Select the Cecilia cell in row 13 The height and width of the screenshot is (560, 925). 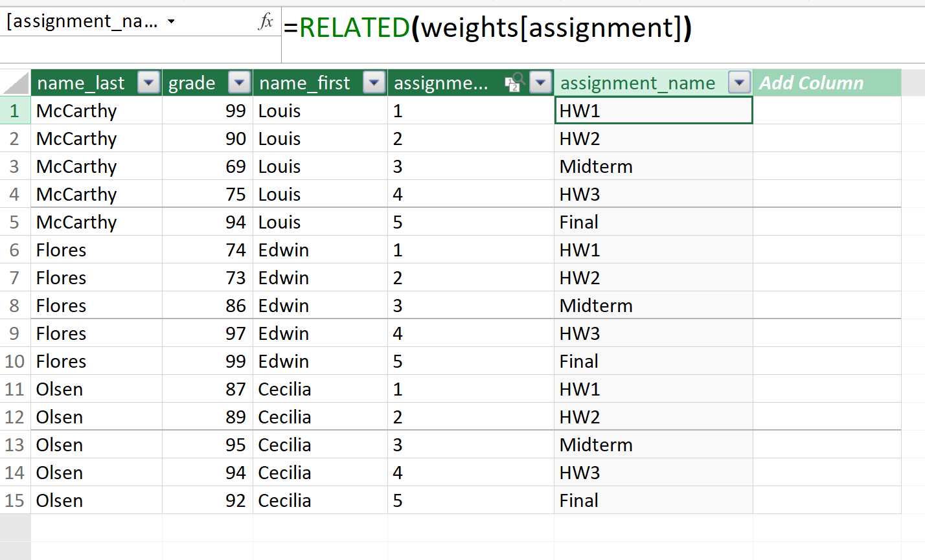click(320, 445)
